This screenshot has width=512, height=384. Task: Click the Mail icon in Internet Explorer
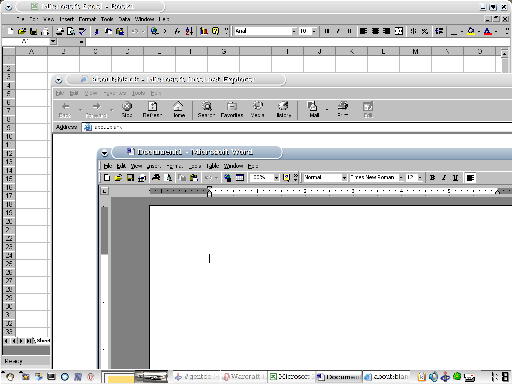(313, 109)
